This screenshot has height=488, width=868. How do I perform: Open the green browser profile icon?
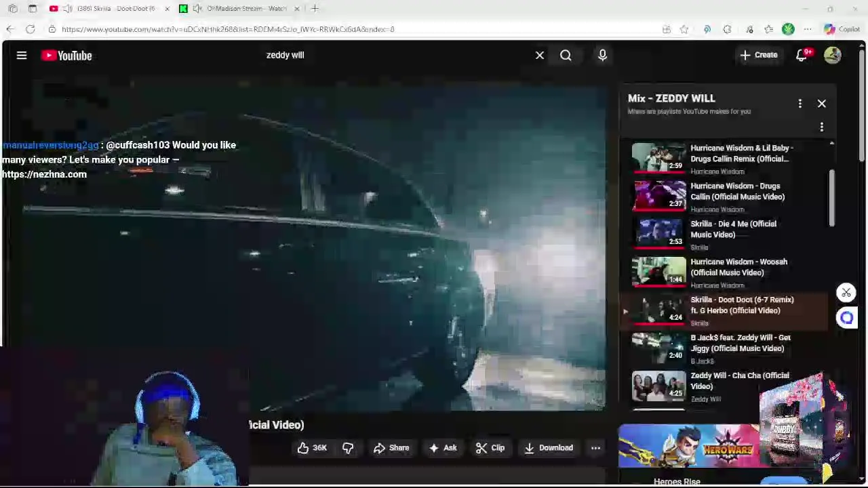pyautogui.click(x=788, y=29)
